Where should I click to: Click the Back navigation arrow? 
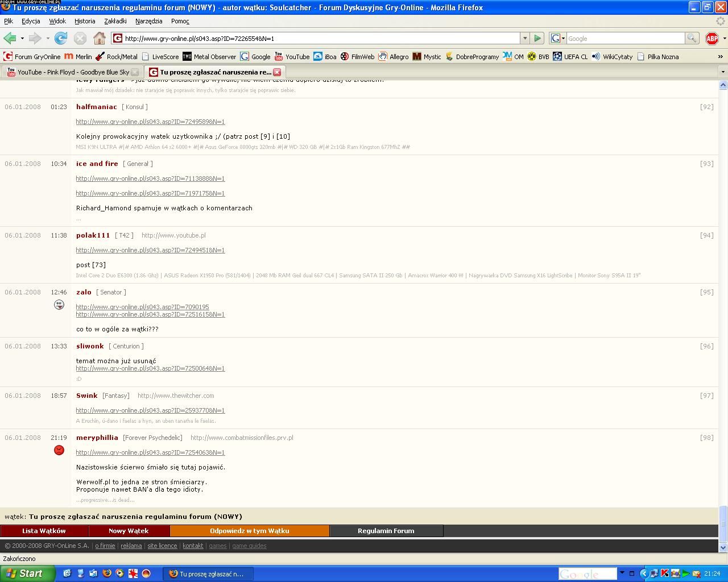(x=10, y=38)
